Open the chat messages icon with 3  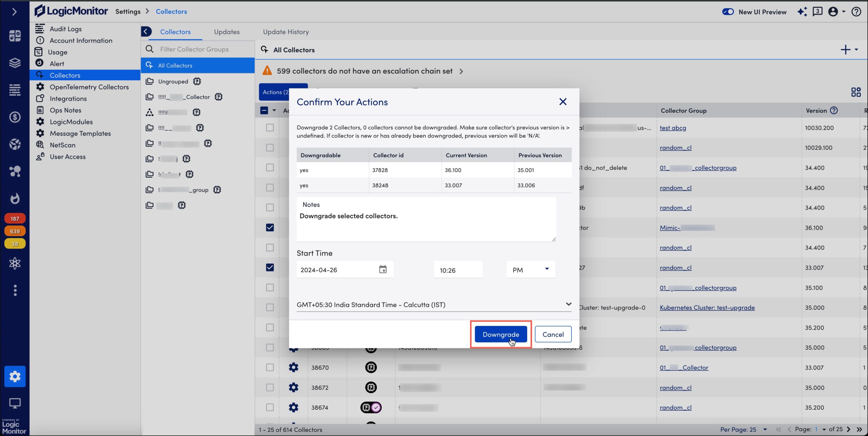point(817,12)
